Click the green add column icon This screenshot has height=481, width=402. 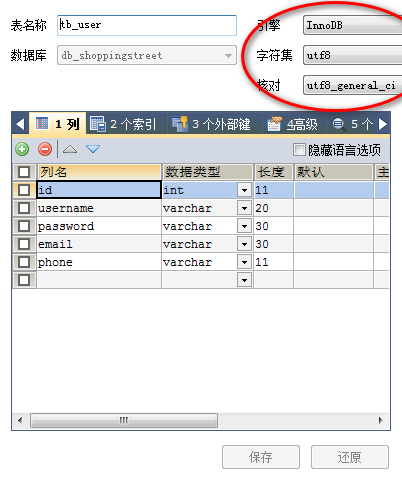22,149
